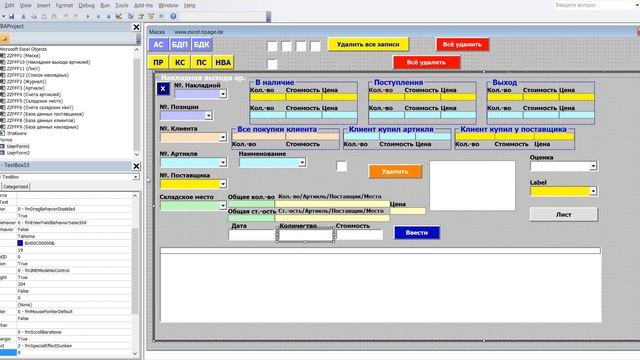
Task: Click the Reset stop toolbar icon
Action: (x=108, y=16)
